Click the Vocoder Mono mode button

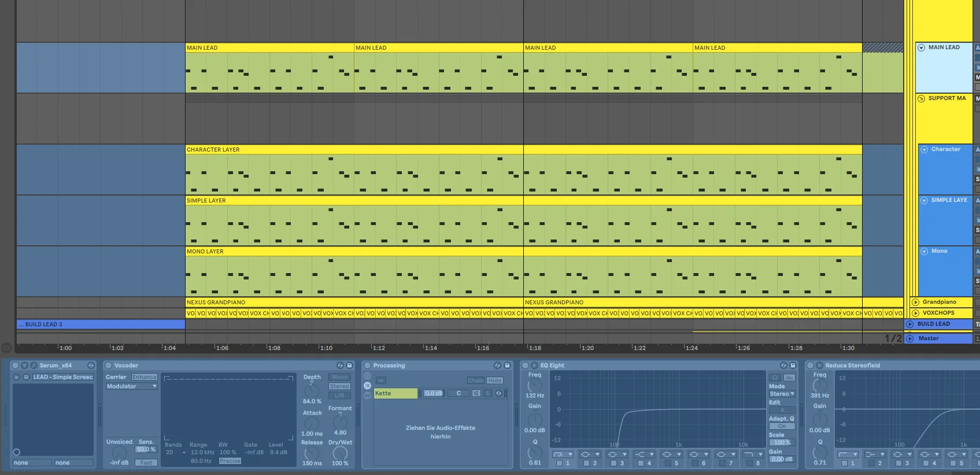(339, 377)
